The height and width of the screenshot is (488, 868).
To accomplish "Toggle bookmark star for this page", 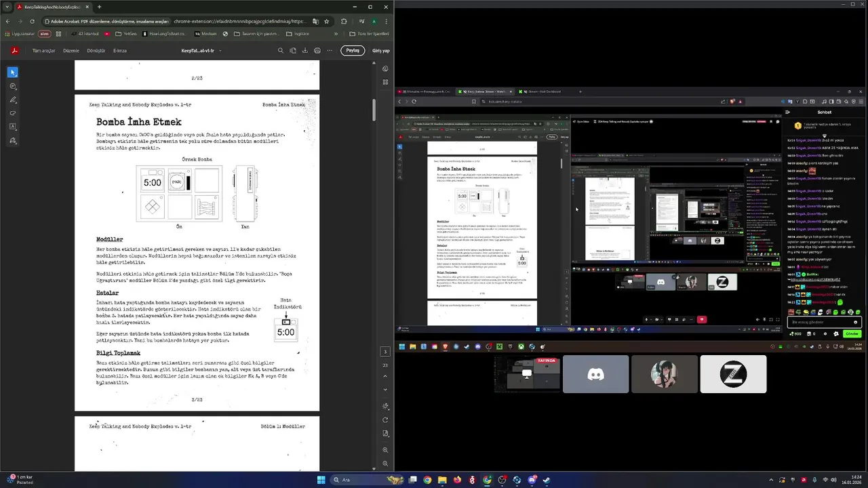I will 326,21.
